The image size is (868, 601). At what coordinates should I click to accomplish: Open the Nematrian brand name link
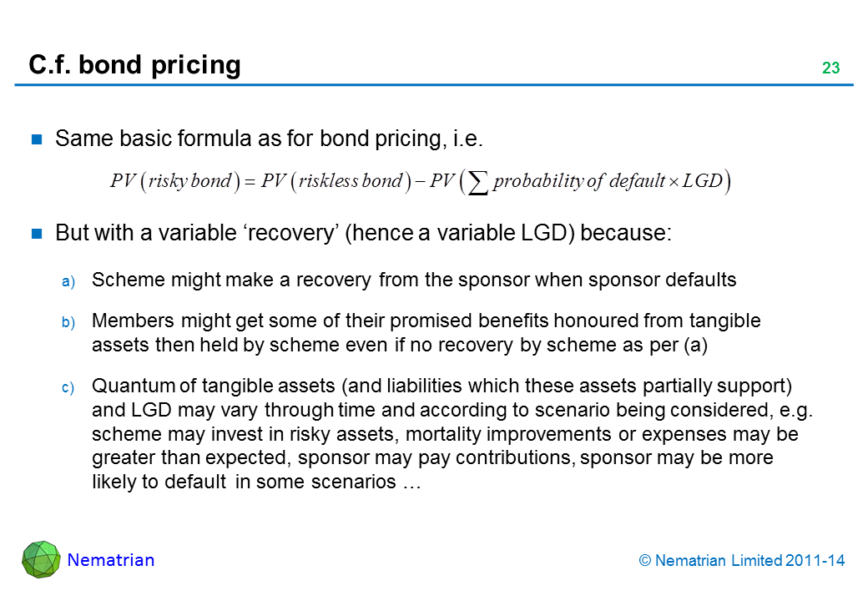tap(110, 560)
